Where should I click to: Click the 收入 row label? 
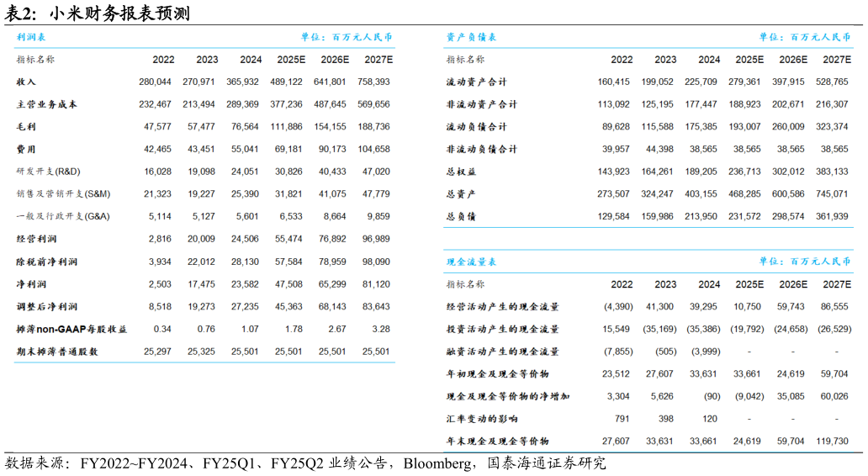[26, 82]
